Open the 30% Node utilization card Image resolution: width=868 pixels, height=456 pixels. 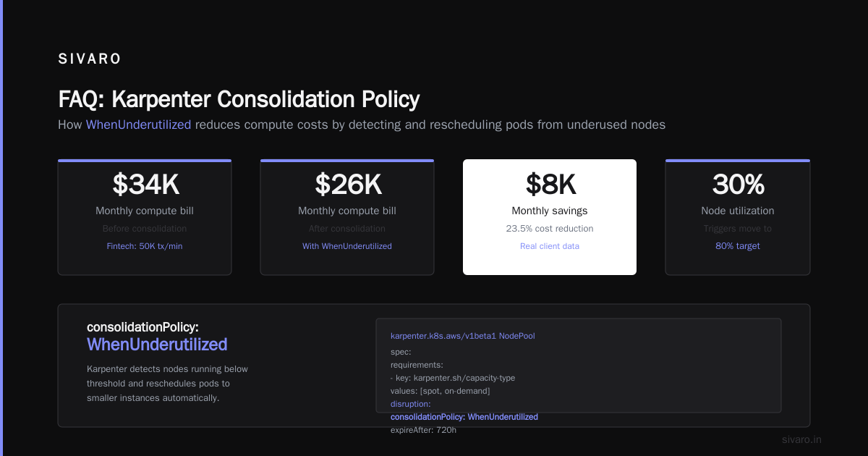738,217
